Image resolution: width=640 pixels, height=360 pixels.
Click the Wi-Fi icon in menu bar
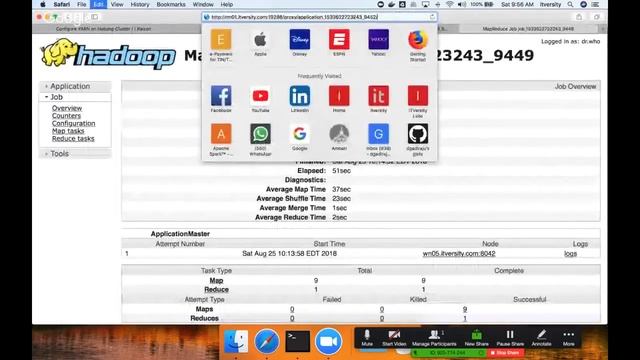click(x=449, y=4)
